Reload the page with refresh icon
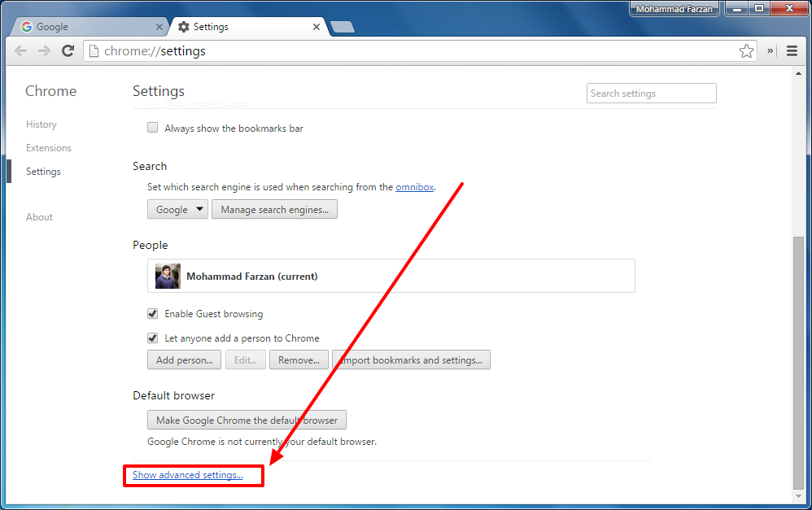 pos(68,50)
